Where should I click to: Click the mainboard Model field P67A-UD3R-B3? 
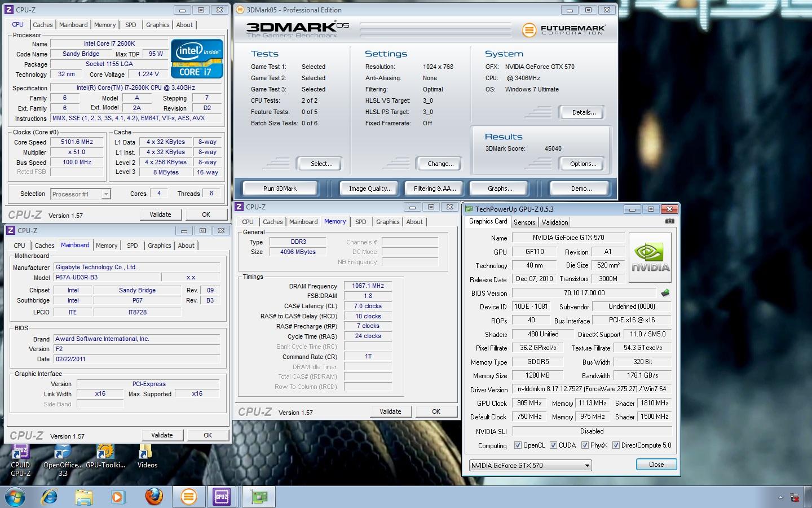click(x=106, y=277)
